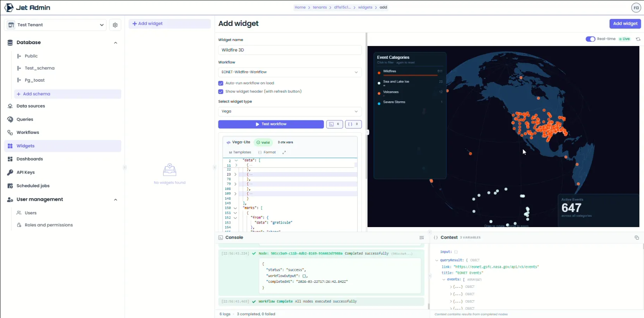Image resolution: width=644 pixels, height=318 pixels.
Task: Go to Home breadcrumb
Action: [300, 7]
